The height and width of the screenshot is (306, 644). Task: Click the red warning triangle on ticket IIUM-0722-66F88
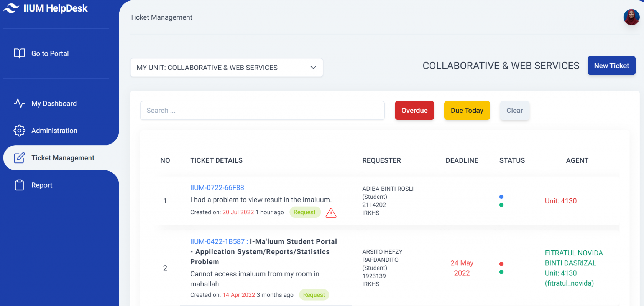tap(331, 213)
